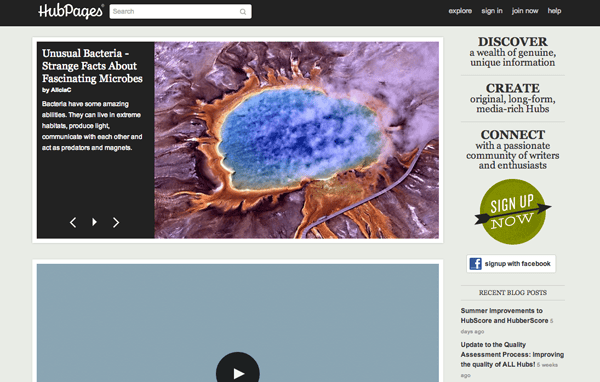The image size is (600, 382).
Task: Advance to next carousel slide
Action: pos(116,222)
